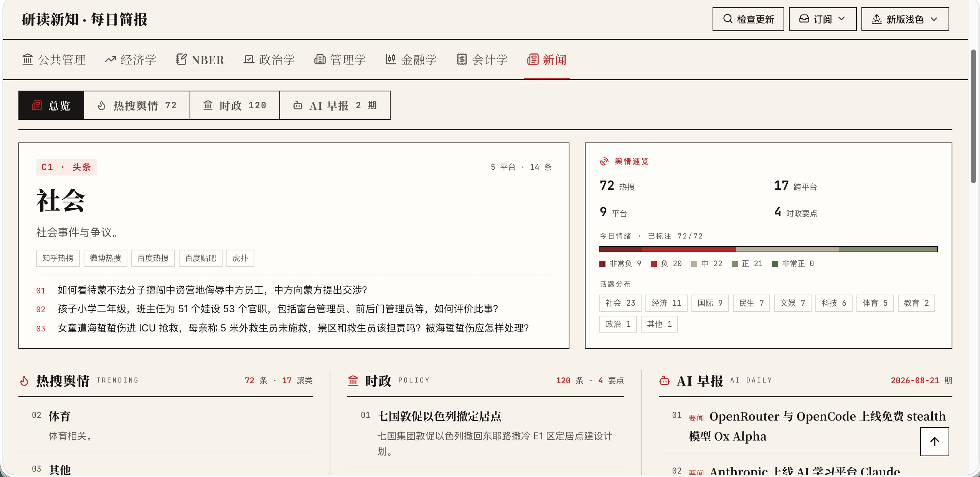
Task: Click the 政治学 ballot icon
Action: pyautogui.click(x=249, y=60)
